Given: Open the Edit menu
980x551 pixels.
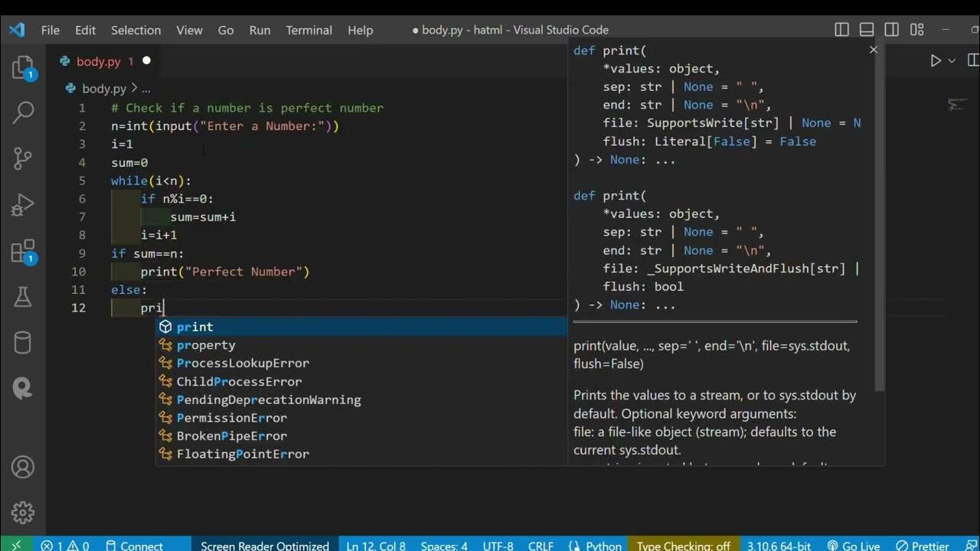Looking at the screenshot, I should pos(85,30).
